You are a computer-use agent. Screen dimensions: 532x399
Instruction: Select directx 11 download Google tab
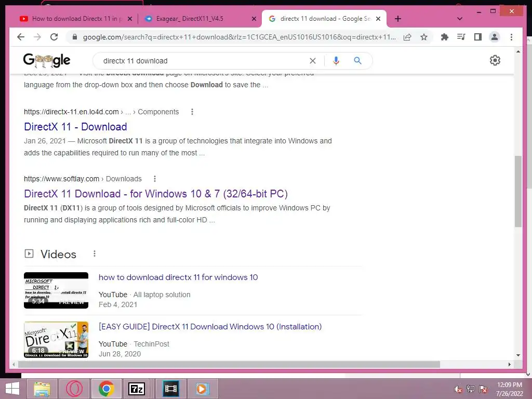point(324,19)
